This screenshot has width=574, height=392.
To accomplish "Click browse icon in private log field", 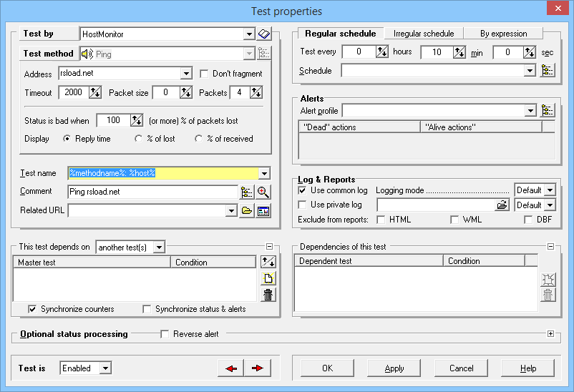I will tap(502, 205).
